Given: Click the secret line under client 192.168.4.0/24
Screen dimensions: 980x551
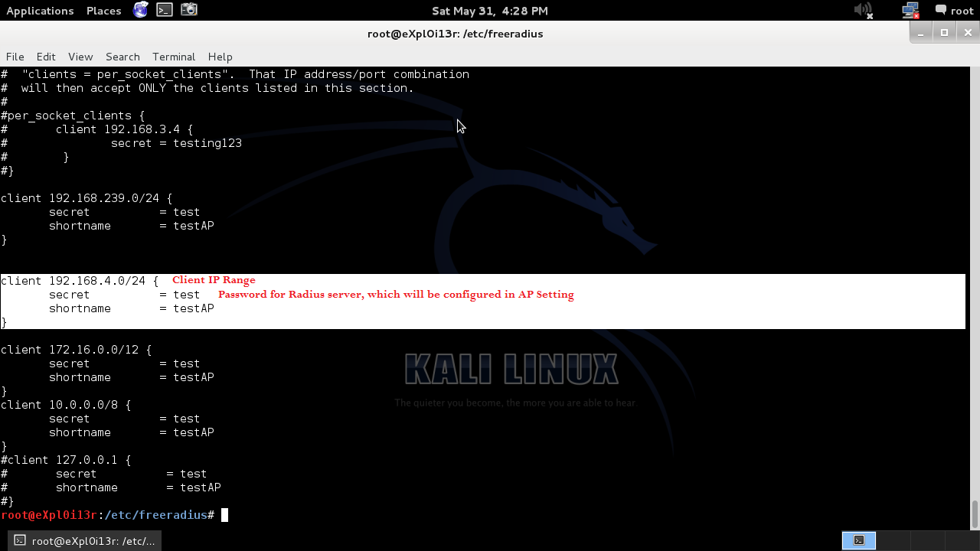Looking at the screenshot, I should point(124,295).
